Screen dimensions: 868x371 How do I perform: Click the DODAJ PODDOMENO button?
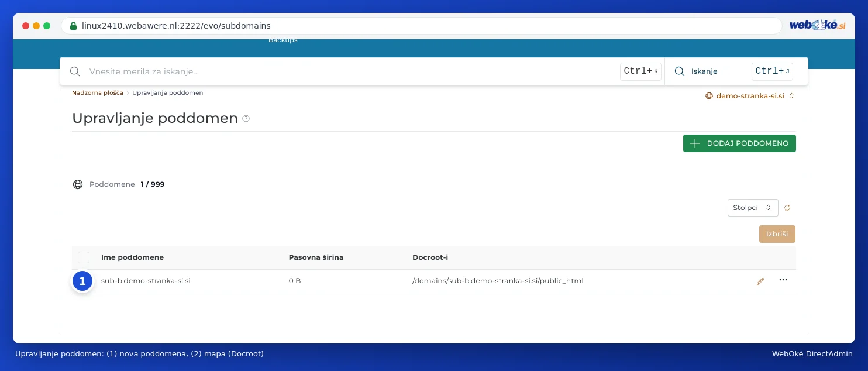pos(739,143)
